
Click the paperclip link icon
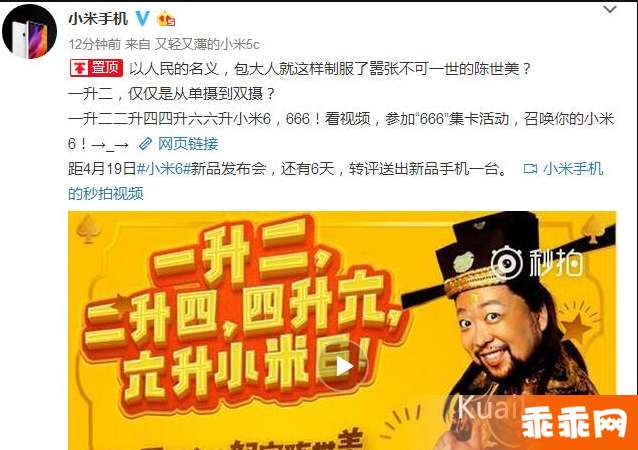click(145, 144)
